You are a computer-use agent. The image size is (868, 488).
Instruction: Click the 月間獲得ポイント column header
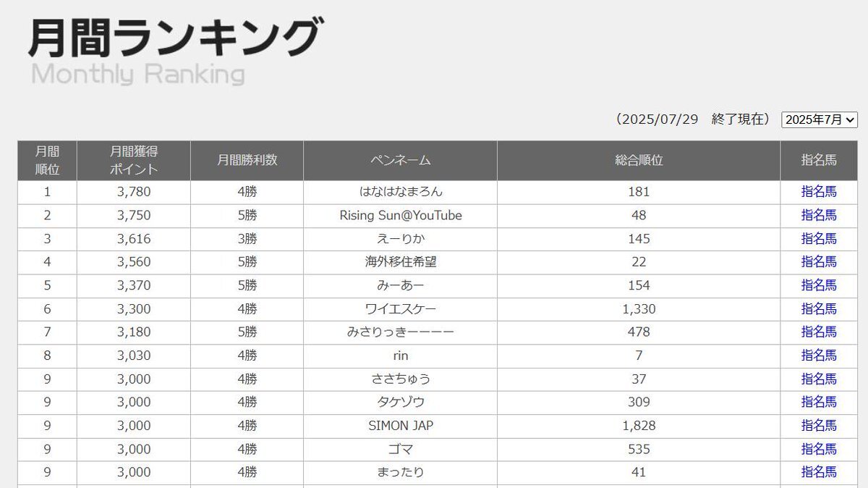click(x=134, y=161)
